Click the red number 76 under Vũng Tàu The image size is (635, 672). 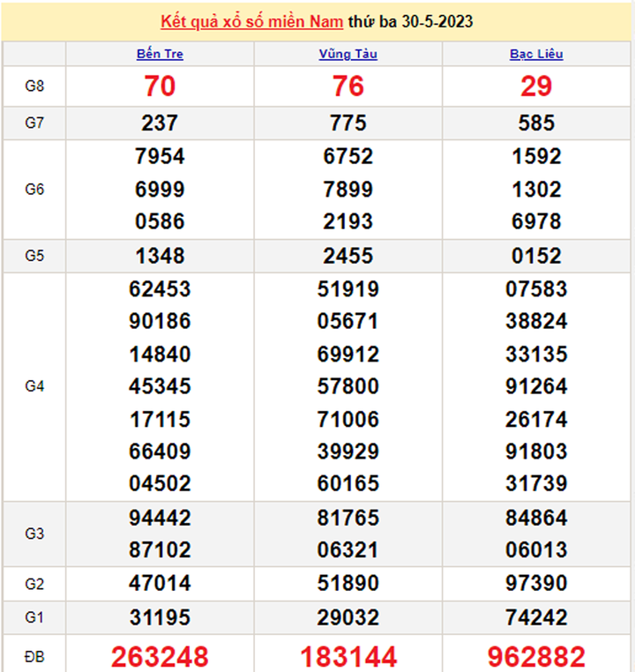(x=347, y=86)
